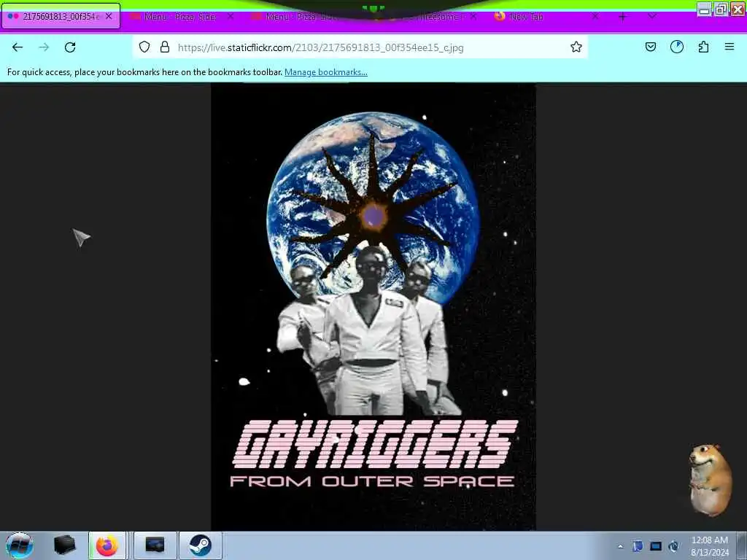The height and width of the screenshot is (560, 747).
Task: Click the forward navigation arrow
Action: tap(44, 47)
